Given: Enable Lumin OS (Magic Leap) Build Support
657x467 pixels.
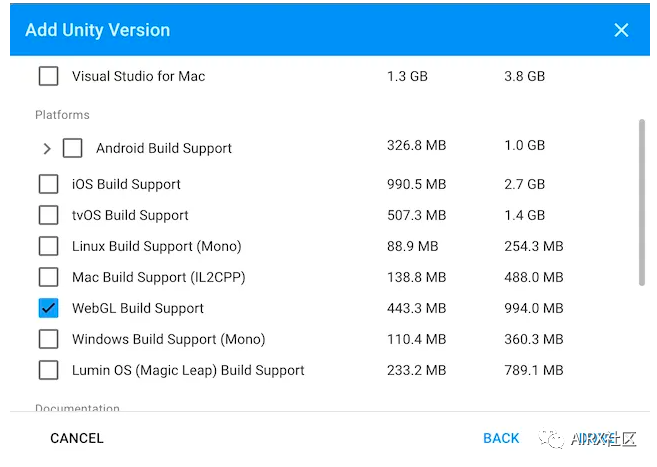Looking at the screenshot, I should click(x=48, y=370).
